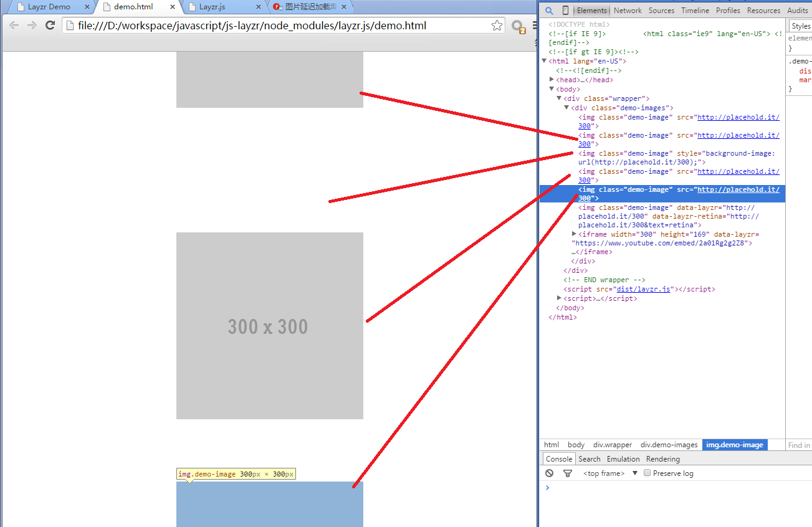Viewport: 812px width, 527px height.
Task: Open the Styles sidebar tab
Action: click(x=801, y=26)
